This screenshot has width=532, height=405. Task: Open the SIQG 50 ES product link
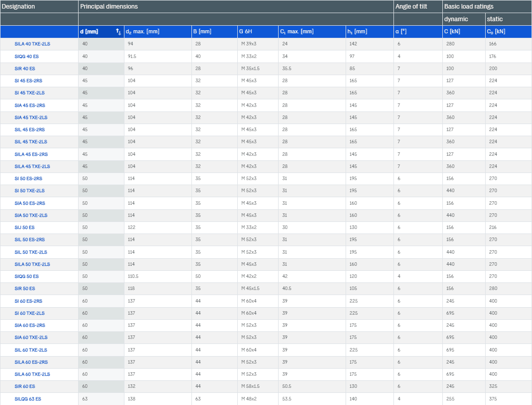tap(28, 276)
